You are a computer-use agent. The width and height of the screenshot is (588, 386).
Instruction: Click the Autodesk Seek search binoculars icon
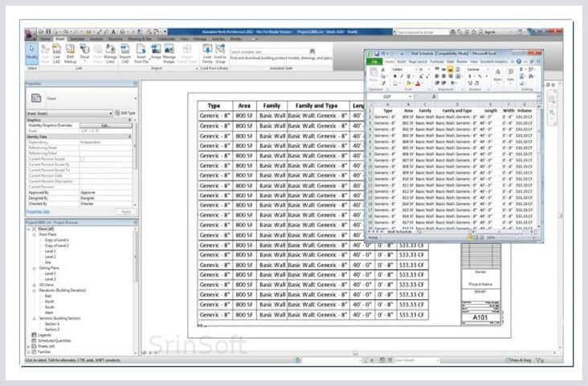pos(312,51)
